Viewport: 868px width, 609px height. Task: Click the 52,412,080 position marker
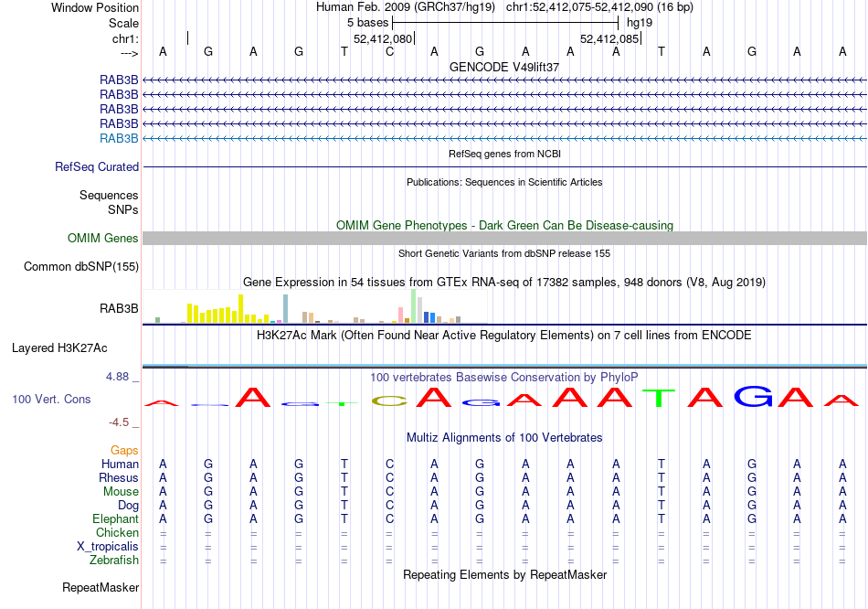click(383, 38)
